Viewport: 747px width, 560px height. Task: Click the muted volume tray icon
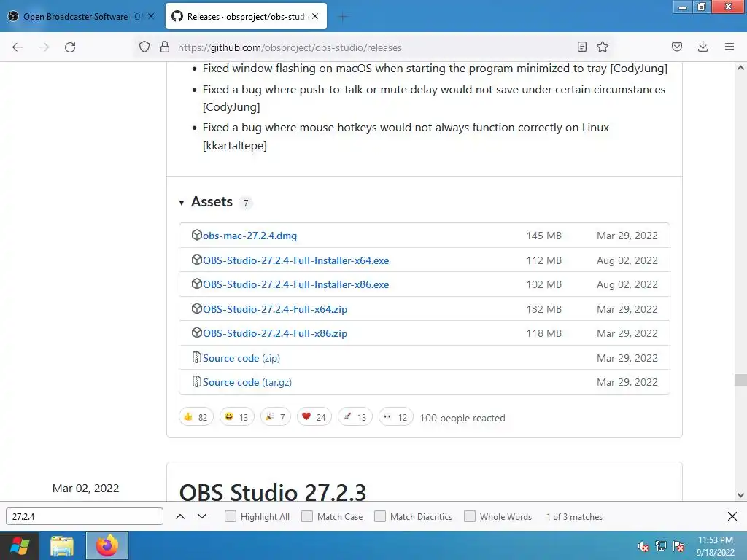643,545
